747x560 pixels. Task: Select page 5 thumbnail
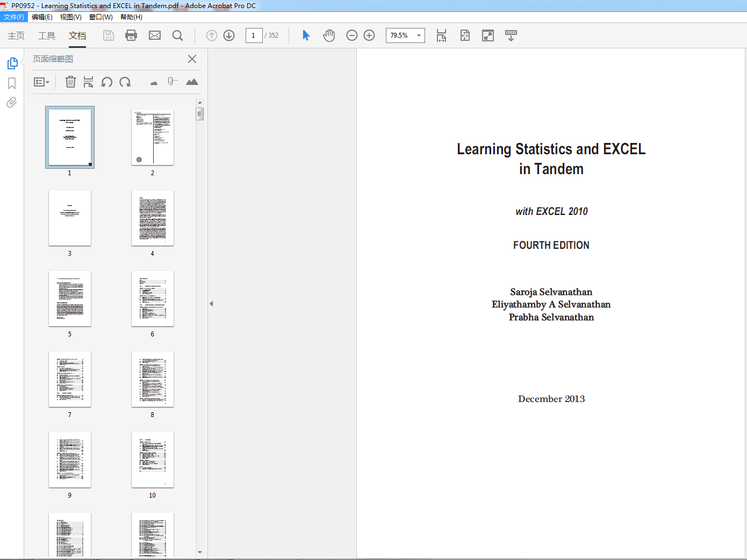point(70,299)
